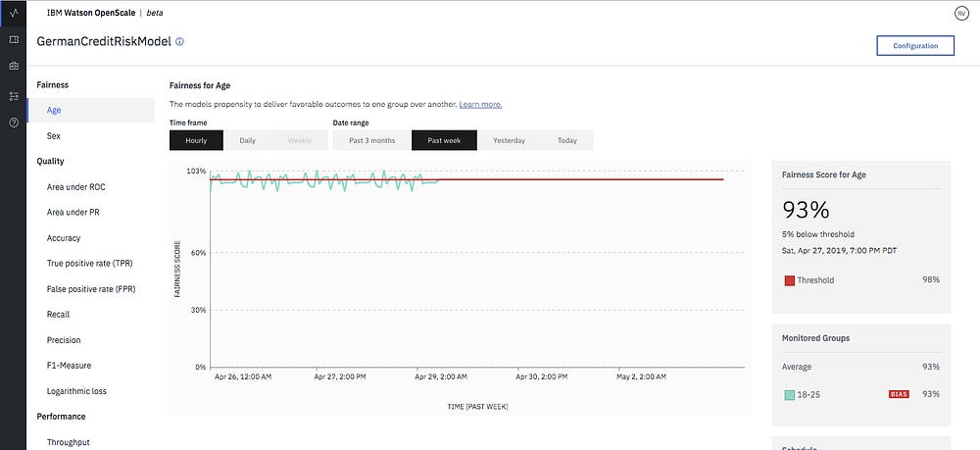This screenshot has height=450, width=980.
Task: Click the Quality section heading
Action: click(x=51, y=161)
